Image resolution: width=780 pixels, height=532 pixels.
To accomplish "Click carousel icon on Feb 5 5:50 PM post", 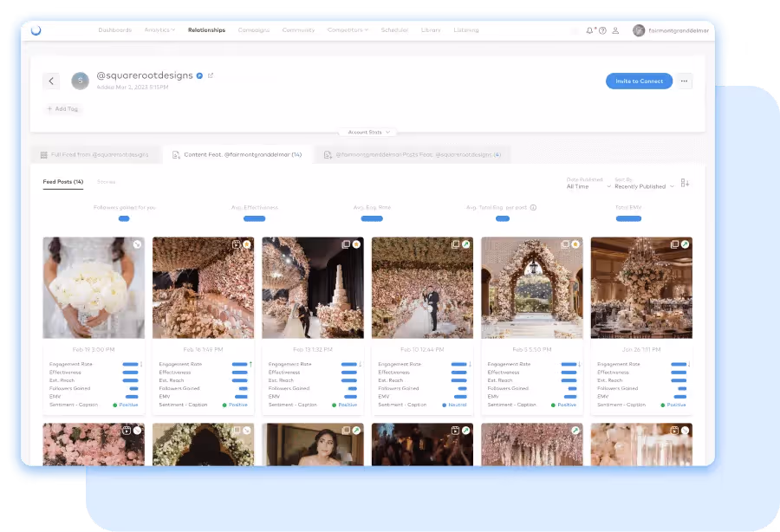I will [x=565, y=244].
